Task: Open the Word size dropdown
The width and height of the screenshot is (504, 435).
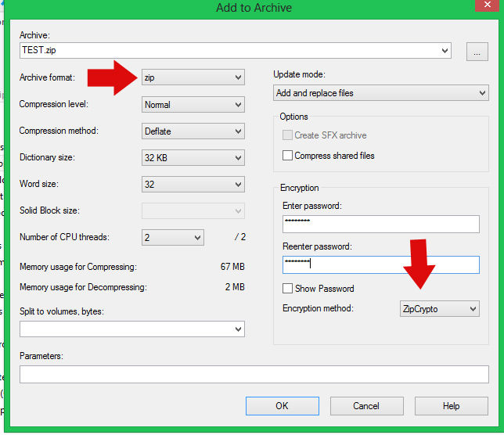Action: coord(193,185)
